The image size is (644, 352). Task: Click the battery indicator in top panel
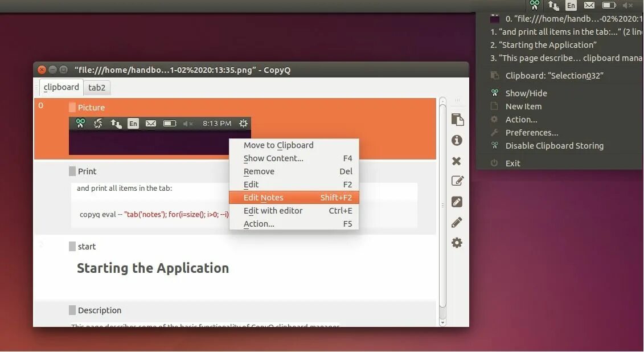coord(609,5)
